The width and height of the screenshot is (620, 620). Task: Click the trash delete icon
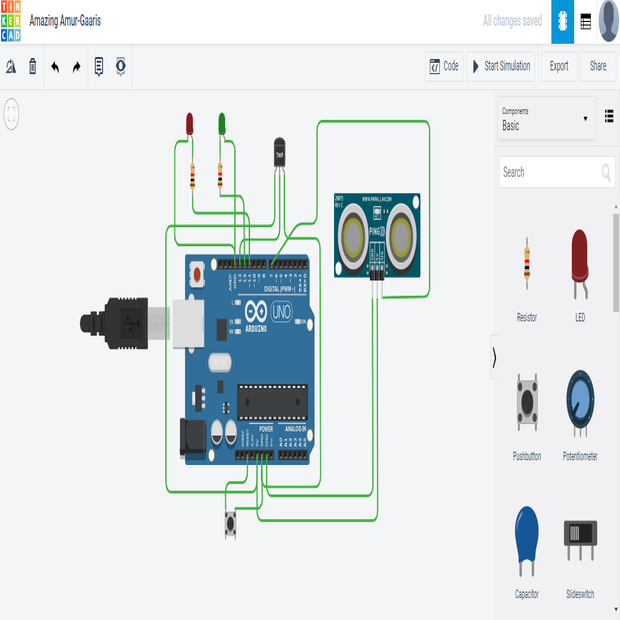(x=32, y=67)
